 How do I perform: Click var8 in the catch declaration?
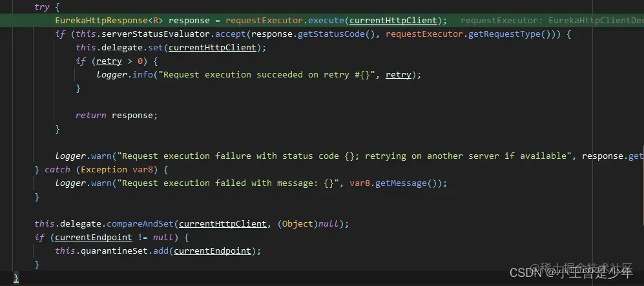tap(143, 169)
